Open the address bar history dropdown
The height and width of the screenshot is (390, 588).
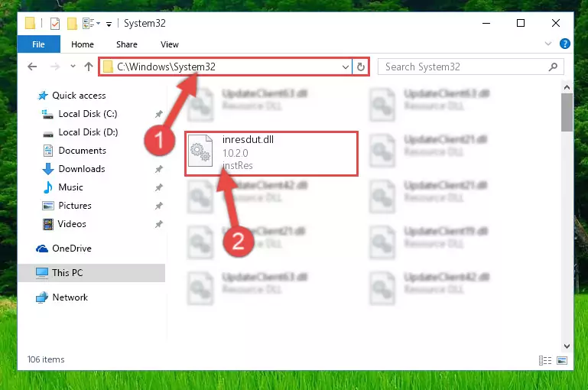tap(346, 67)
